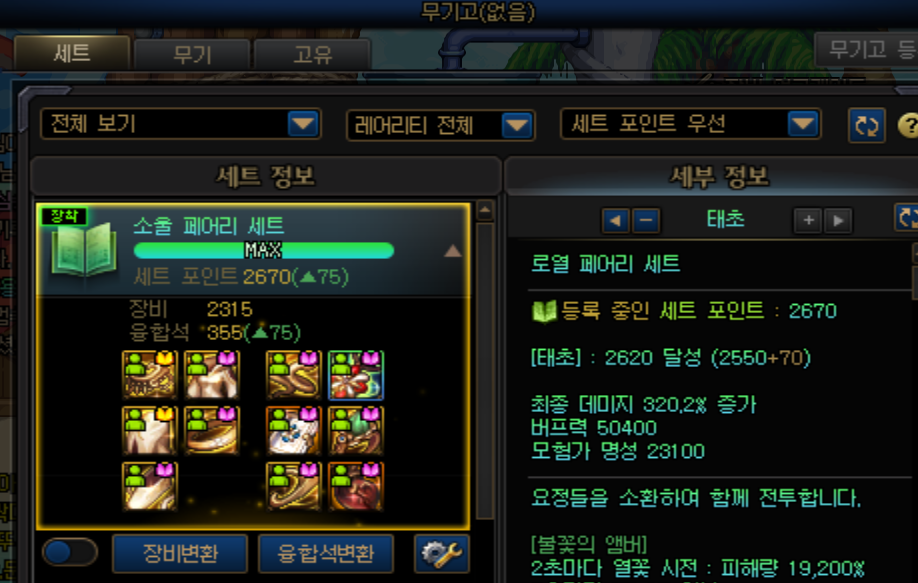This screenshot has width=918, height=583.
Task: Collapse the 소울 페어리 세트 entry triangle
Action: pyautogui.click(x=452, y=251)
